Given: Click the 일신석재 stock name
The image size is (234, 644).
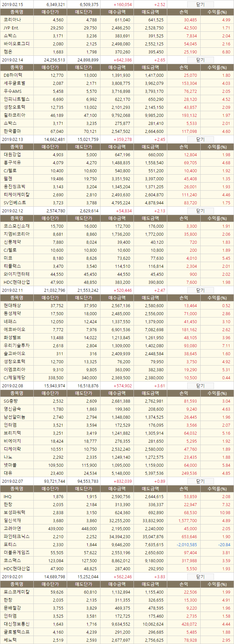Looking at the screenshot, I should point(12,520).
